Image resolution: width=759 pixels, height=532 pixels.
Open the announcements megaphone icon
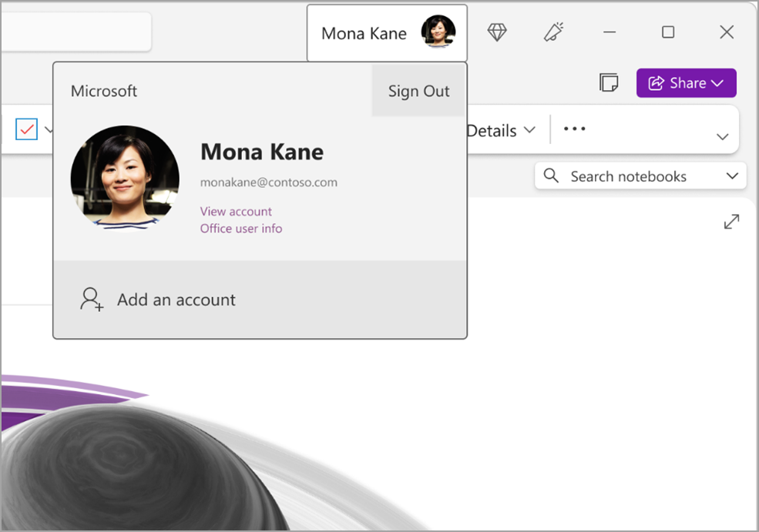[x=553, y=32]
